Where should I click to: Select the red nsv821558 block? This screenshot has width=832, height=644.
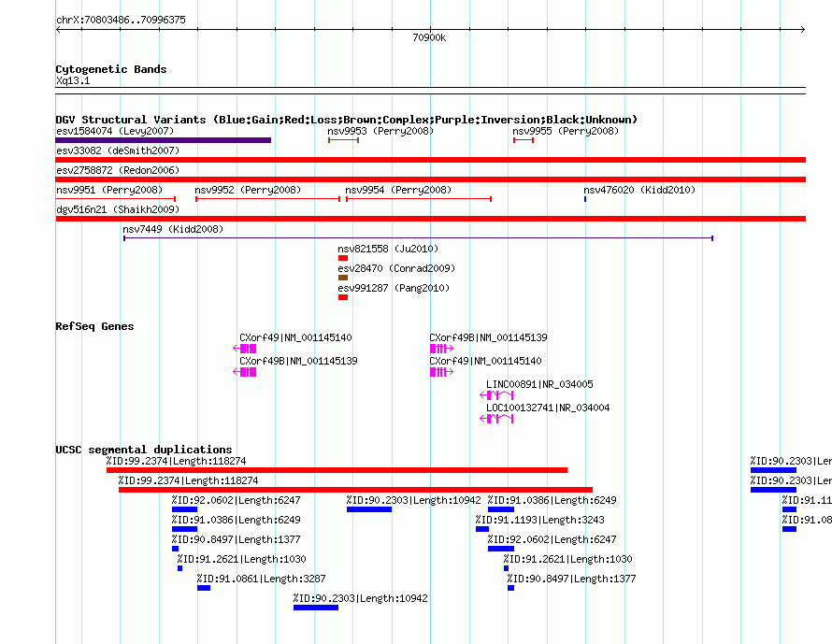pos(343,258)
